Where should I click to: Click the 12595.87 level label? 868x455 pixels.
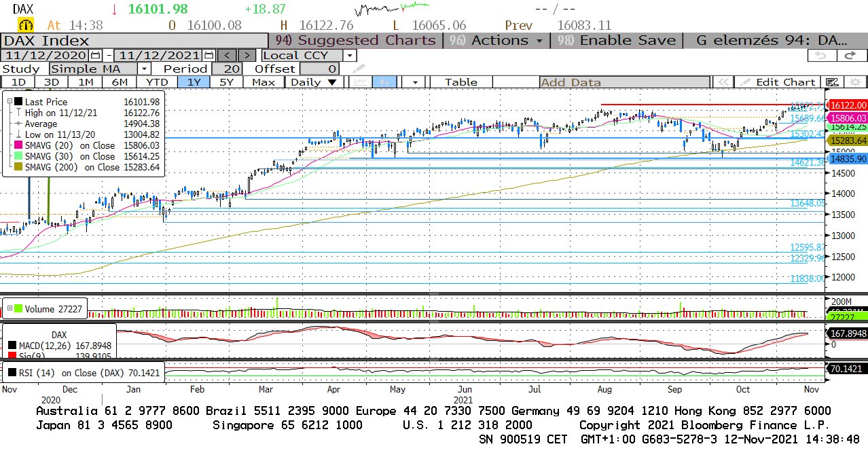808,247
